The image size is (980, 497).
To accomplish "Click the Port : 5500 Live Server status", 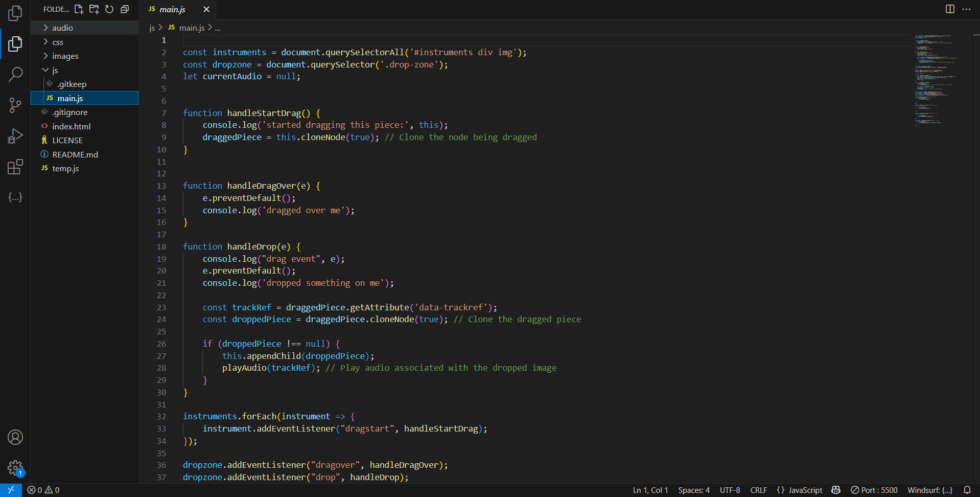I will pyautogui.click(x=874, y=490).
